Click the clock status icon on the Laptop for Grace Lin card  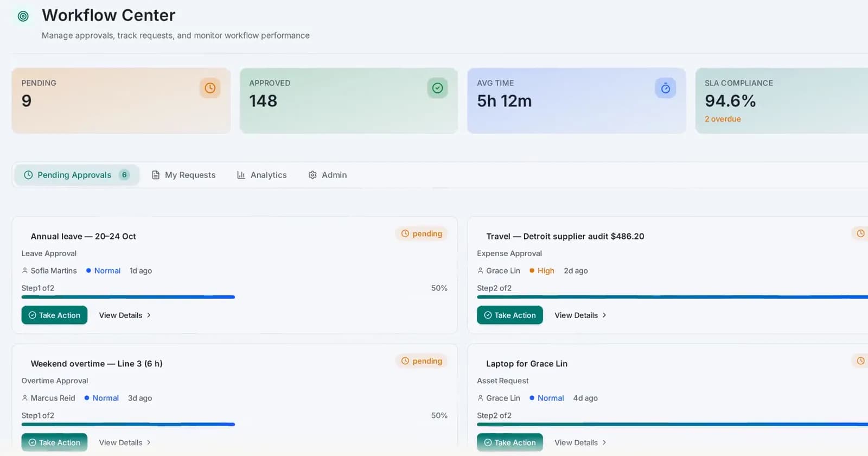pyautogui.click(x=860, y=360)
